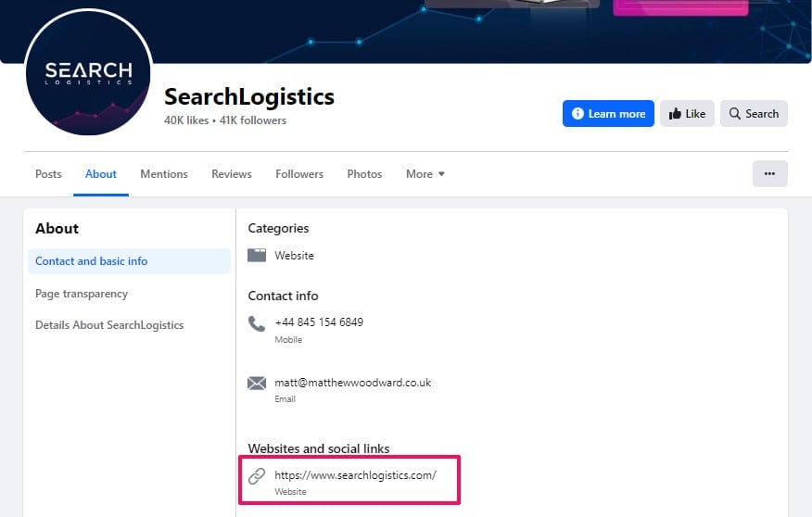
Task: Click the 41K followers count
Action: pyautogui.click(x=253, y=120)
